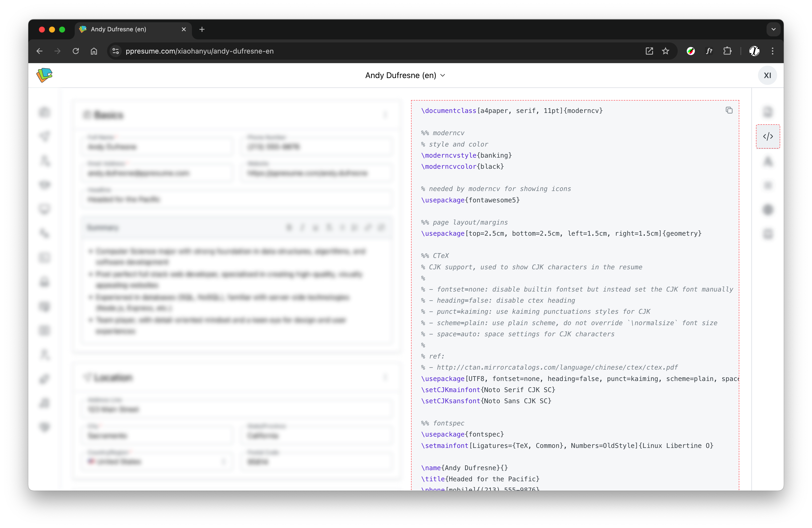Click the line "\usepackage{fontspec}"
The width and height of the screenshot is (812, 528).
462,434
